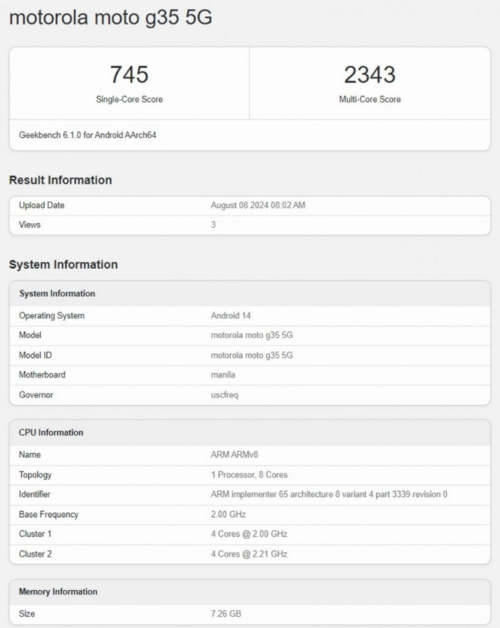500x628 pixels.
Task: Select the ARM implementer 65 identifier string
Action: point(329,494)
